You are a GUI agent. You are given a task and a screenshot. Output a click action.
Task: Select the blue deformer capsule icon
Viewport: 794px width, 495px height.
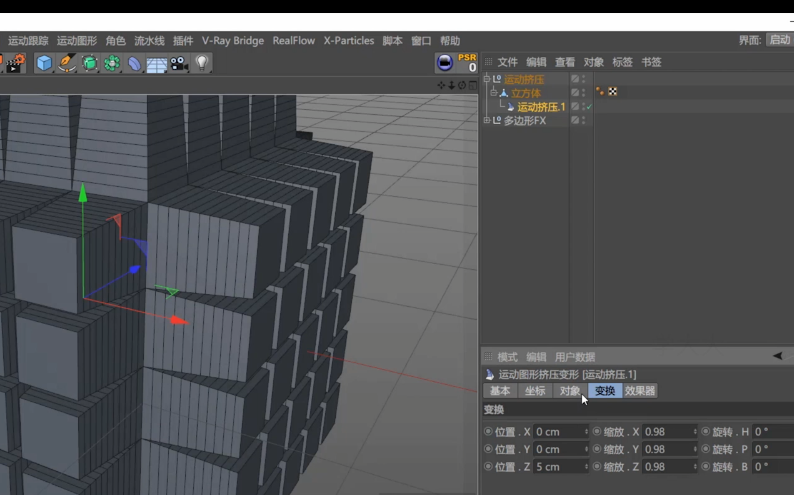point(134,63)
